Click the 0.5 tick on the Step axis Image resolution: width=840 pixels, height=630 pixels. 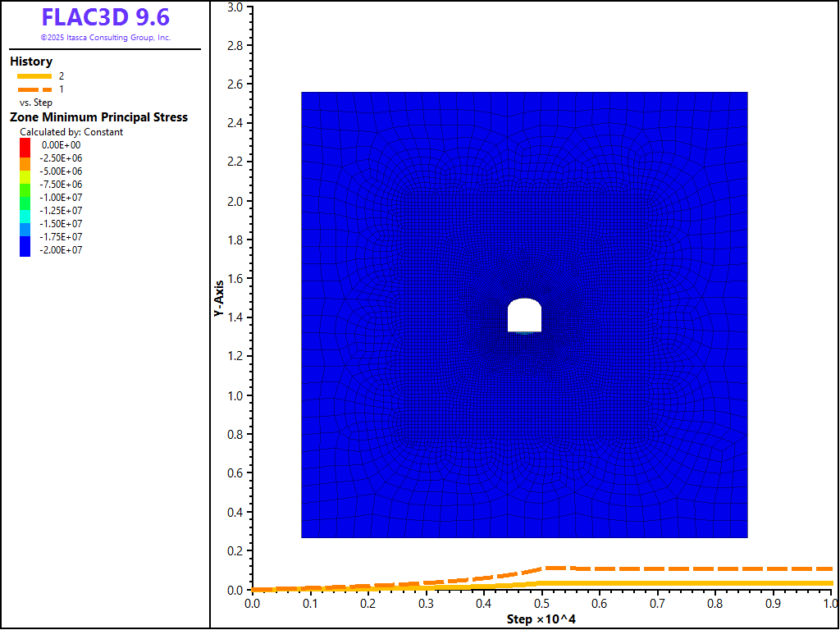pos(541,604)
